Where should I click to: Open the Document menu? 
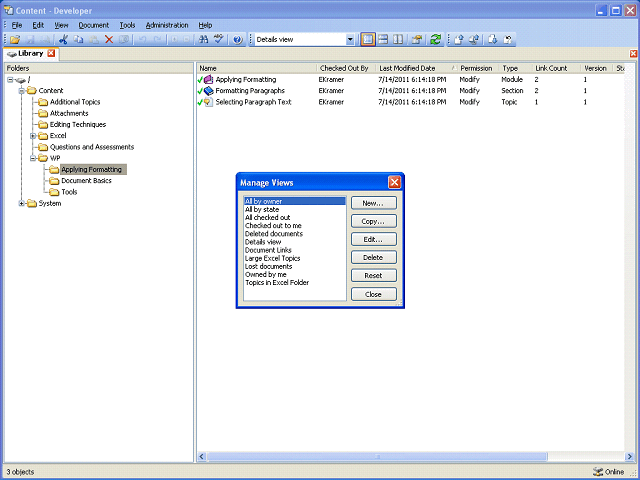(x=93, y=25)
